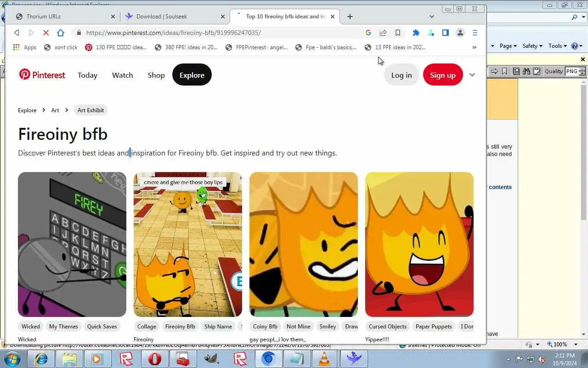Image resolution: width=588 pixels, height=368 pixels.
Task: Open the Today menu on Pinterest
Action: tap(87, 75)
